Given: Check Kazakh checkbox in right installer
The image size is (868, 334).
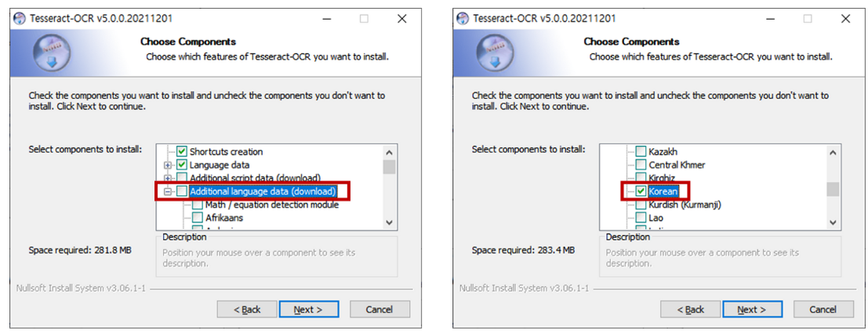Looking at the screenshot, I should (x=641, y=151).
